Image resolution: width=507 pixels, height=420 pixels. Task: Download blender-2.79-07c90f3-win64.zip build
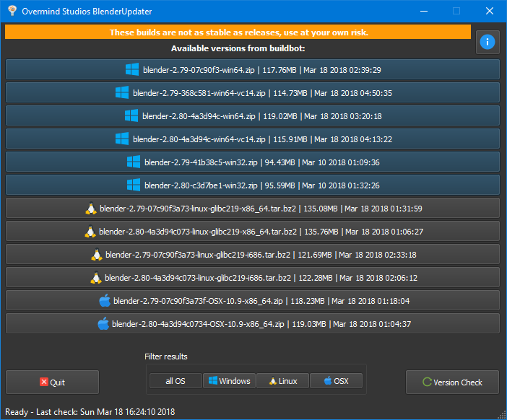coord(253,69)
